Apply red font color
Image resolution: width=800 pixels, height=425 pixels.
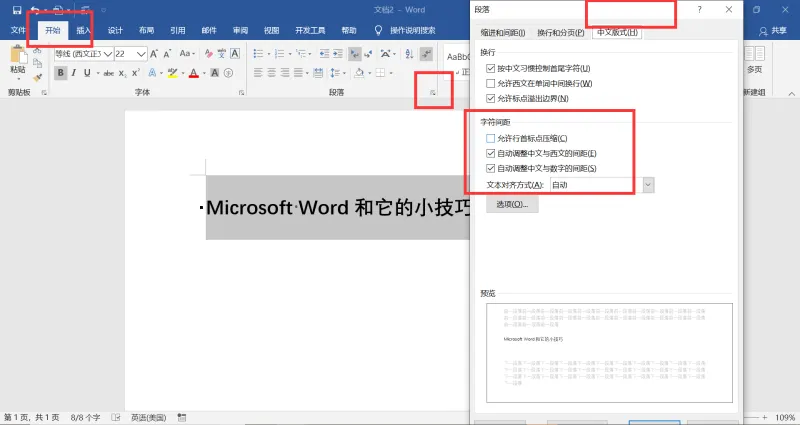tap(194, 73)
